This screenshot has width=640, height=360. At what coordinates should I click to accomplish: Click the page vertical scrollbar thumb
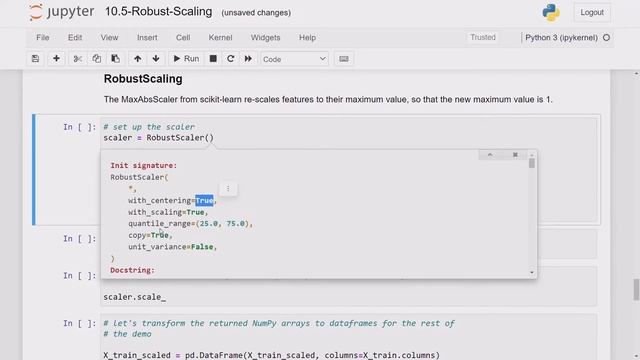click(636, 289)
